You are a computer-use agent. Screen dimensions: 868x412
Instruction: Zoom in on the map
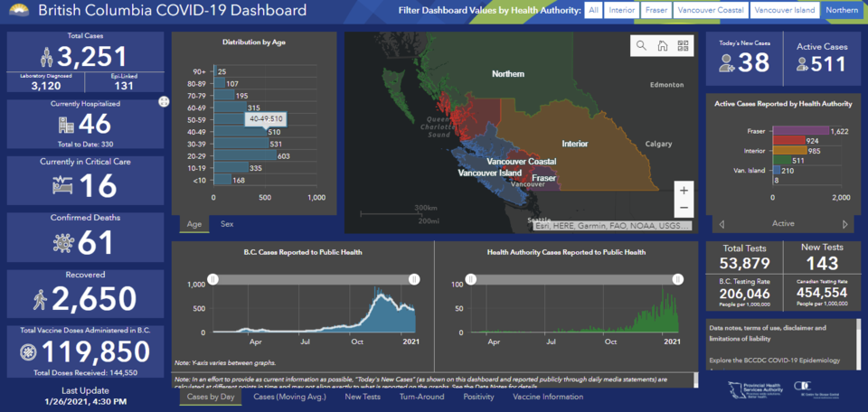[x=684, y=191]
